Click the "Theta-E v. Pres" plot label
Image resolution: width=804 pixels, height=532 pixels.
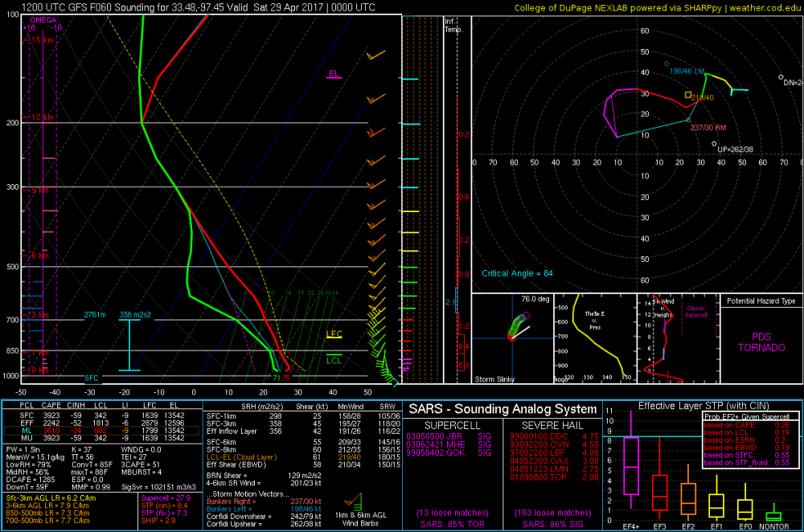pos(595,321)
